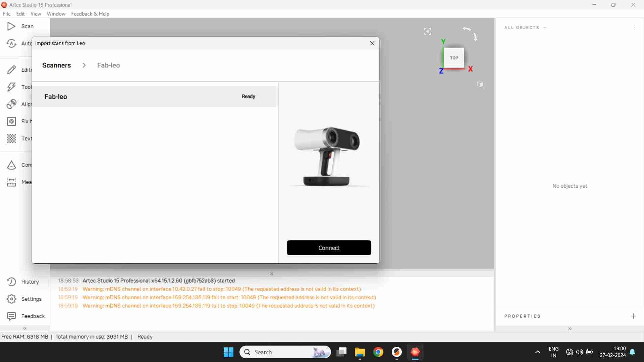Click the small perspective cube icon
The width and height of the screenshot is (644, 362).
(481, 84)
